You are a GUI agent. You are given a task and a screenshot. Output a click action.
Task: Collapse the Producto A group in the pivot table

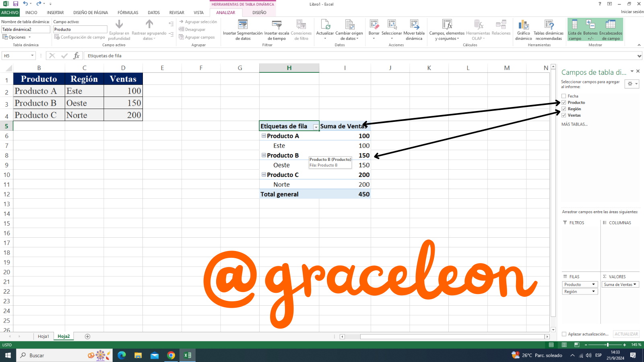tap(264, 136)
